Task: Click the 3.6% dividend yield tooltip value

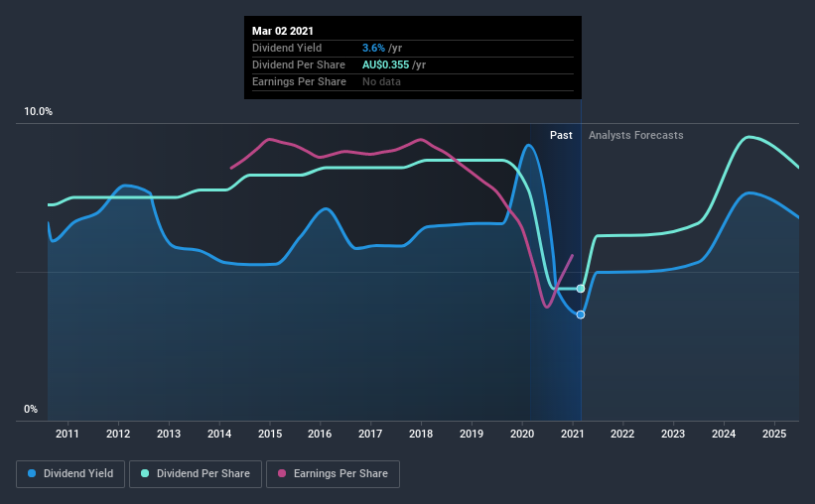Action: point(373,48)
